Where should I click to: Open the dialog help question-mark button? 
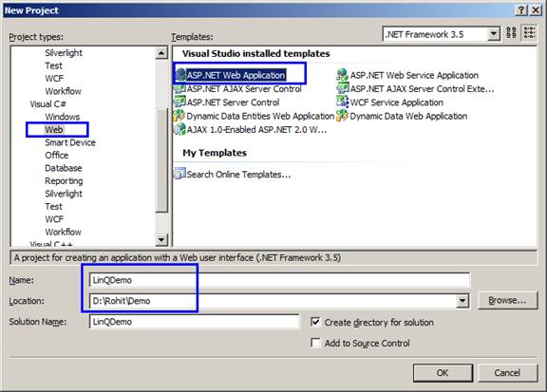click(x=520, y=10)
